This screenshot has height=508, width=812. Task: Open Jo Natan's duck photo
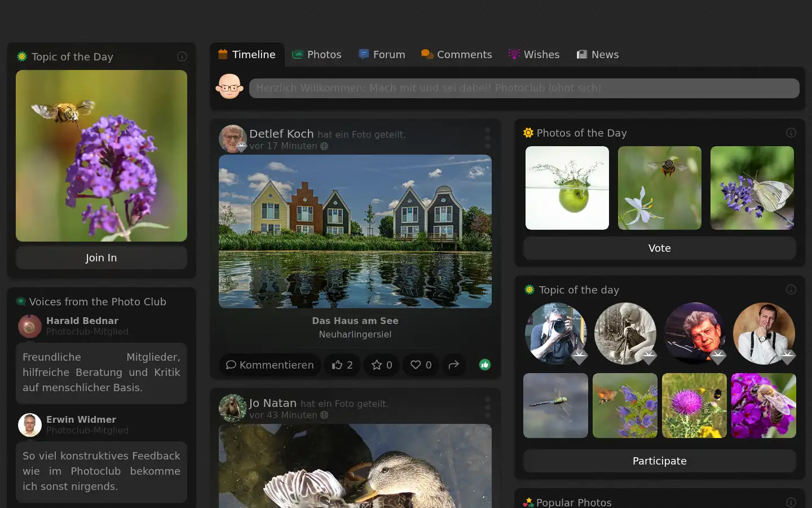point(355,466)
